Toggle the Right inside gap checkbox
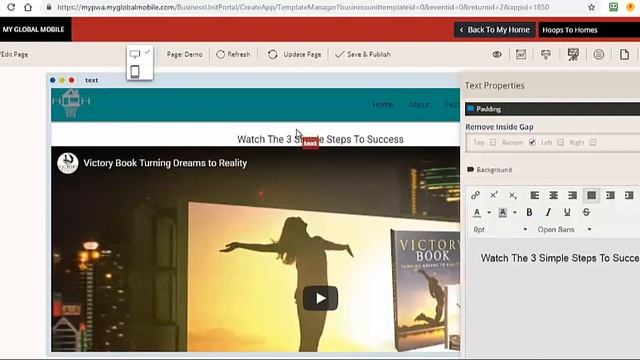Viewport: 640px width, 360px height. 593,142
